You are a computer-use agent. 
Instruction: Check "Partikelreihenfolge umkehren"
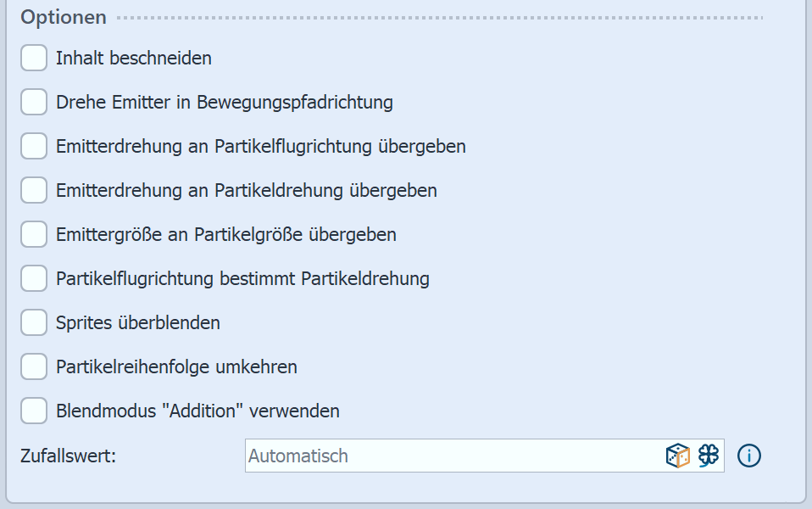[x=33, y=366]
